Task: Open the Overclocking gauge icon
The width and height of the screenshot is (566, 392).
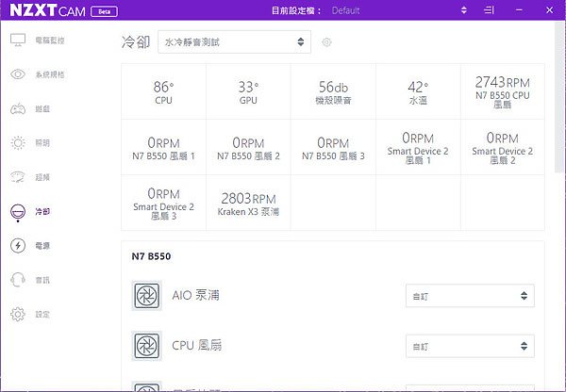Action: [x=18, y=177]
